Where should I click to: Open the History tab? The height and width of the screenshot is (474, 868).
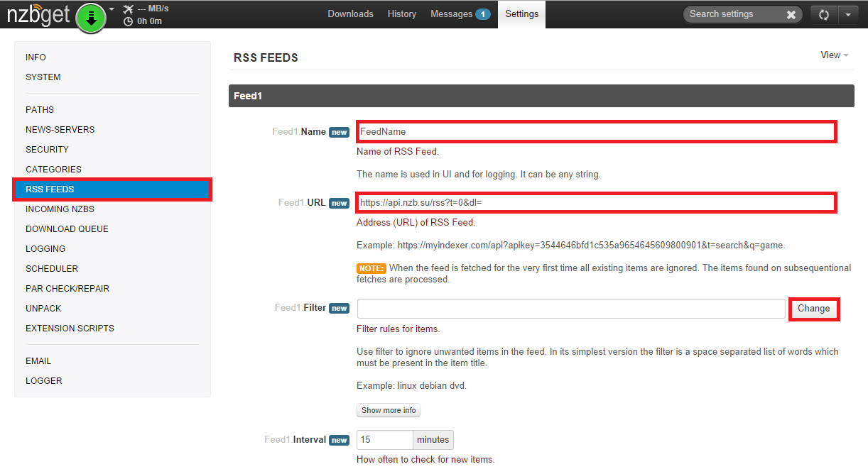click(x=402, y=14)
